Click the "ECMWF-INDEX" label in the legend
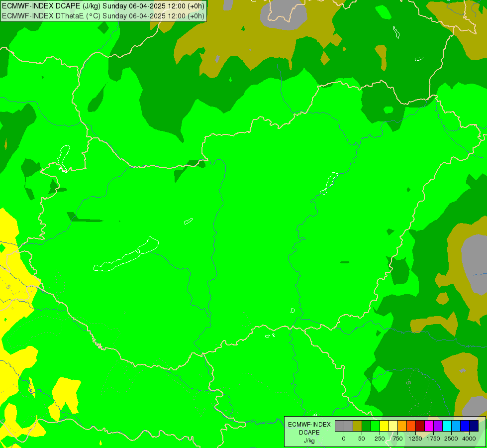 point(309,425)
